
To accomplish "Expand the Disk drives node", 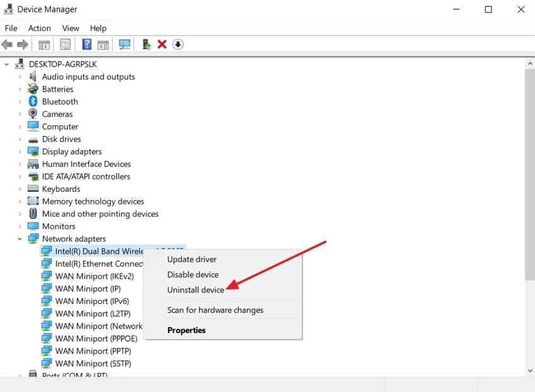I will (20, 139).
